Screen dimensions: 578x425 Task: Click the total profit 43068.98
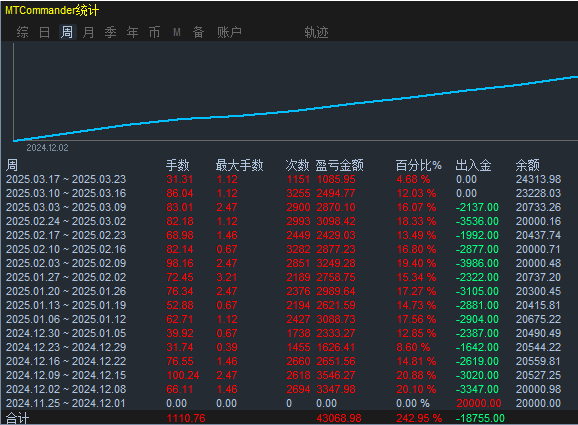339,418
